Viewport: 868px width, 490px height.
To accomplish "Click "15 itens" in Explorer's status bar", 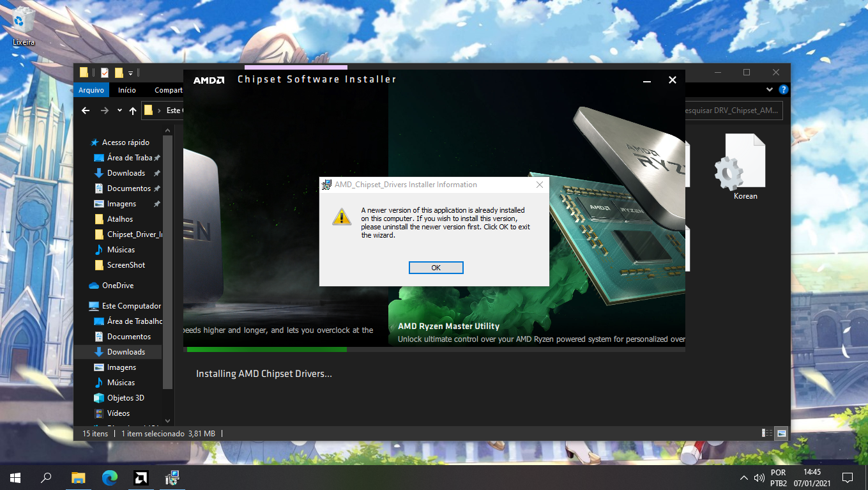I will (95, 434).
